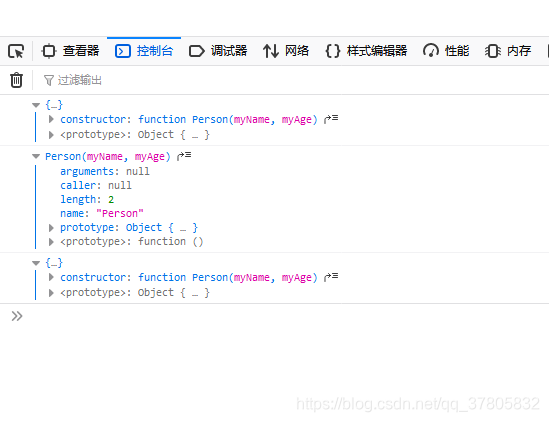Click the console prompt chevrons
The height and width of the screenshot is (422, 549).
click(17, 316)
